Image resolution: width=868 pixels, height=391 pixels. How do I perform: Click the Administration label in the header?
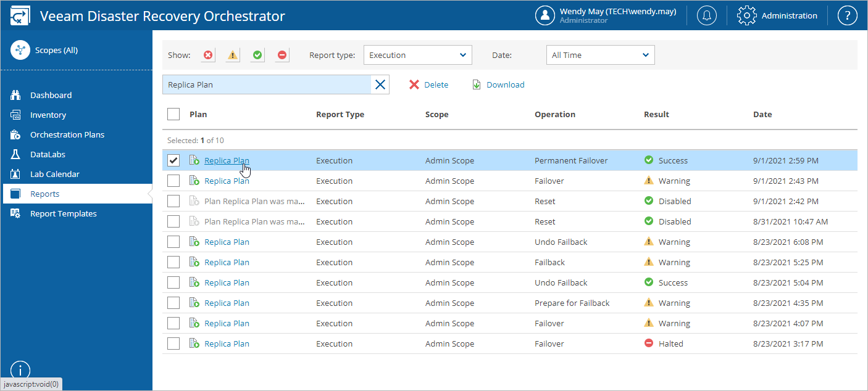[790, 15]
